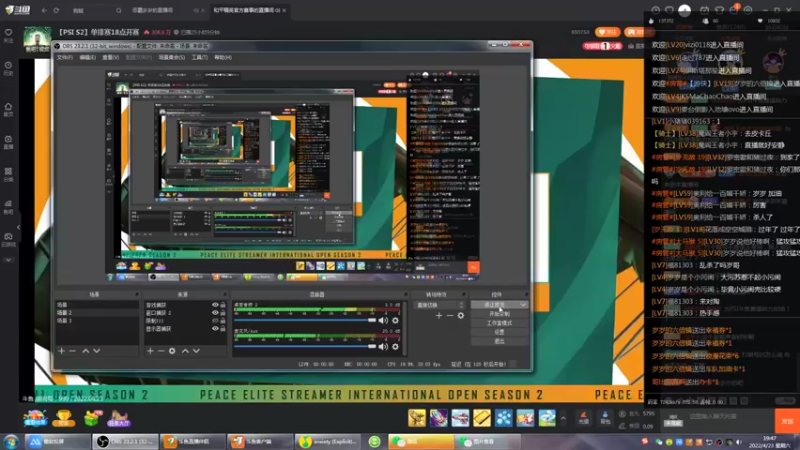This screenshot has height=450, width=800.
Task: Select scene 2 (场景 2) in the scenes list
Action: [x=96, y=313]
